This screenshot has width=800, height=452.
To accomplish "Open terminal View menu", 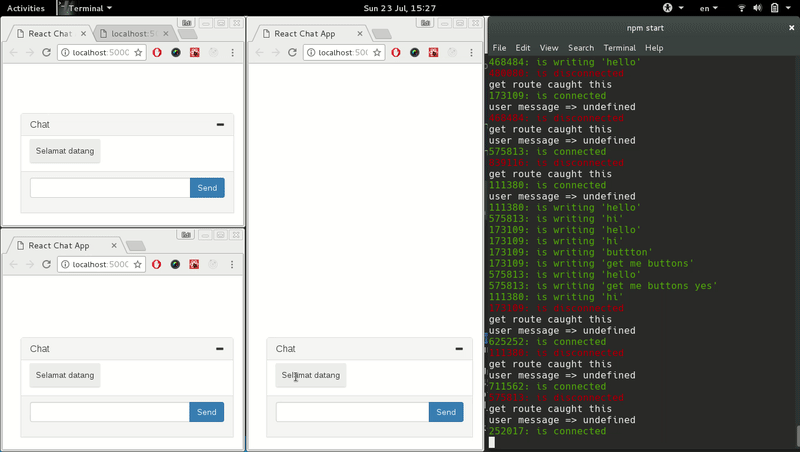I will click(x=549, y=47).
